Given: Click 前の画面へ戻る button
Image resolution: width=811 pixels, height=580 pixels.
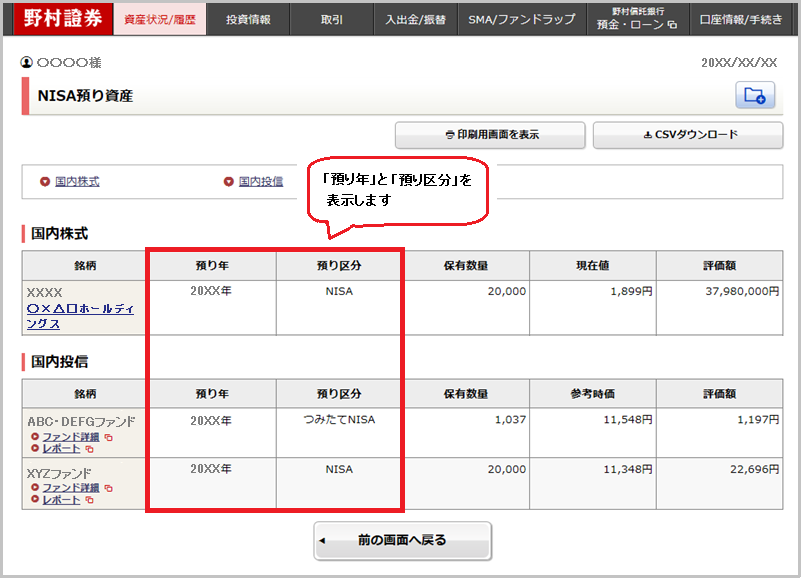Looking at the screenshot, I should (402, 540).
